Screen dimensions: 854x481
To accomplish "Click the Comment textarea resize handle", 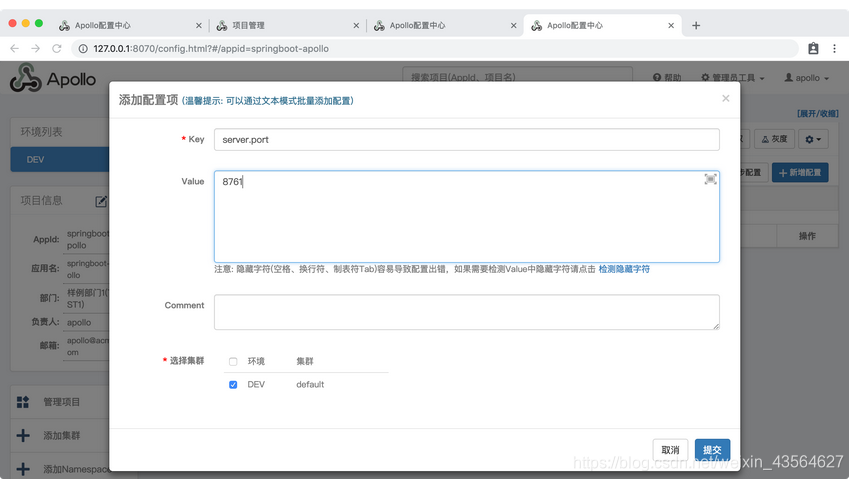I will click(716, 326).
